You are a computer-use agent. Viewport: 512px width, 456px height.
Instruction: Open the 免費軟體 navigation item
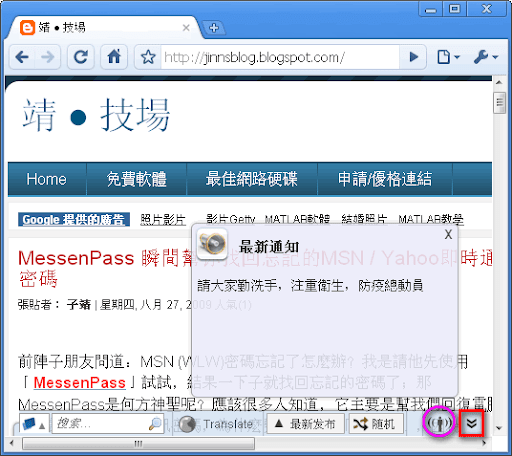136,179
